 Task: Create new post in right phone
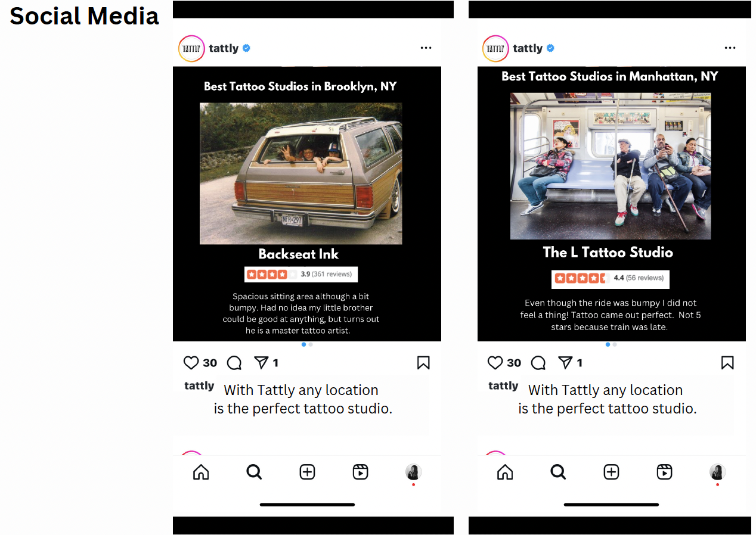(x=611, y=472)
